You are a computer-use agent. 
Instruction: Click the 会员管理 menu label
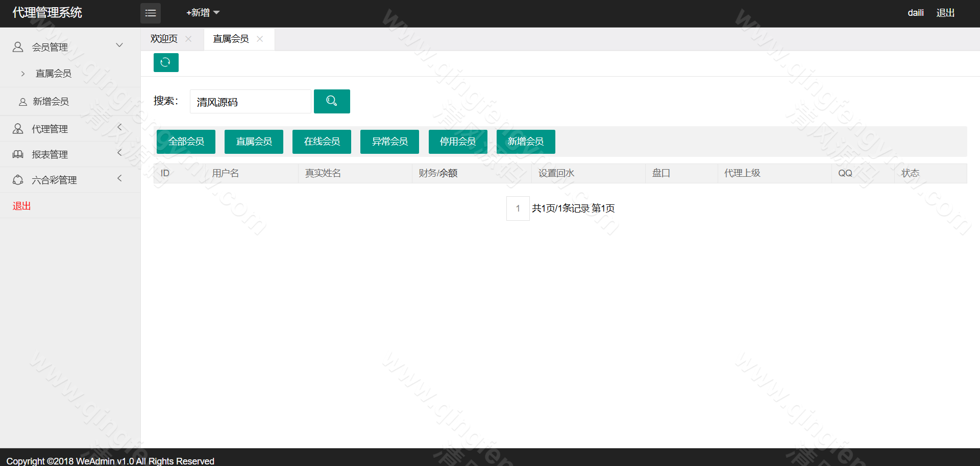(50, 47)
